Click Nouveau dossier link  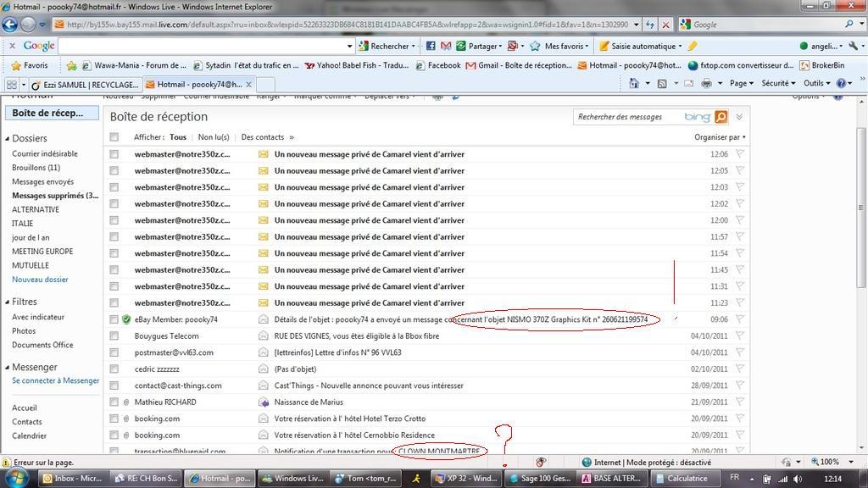click(x=40, y=280)
